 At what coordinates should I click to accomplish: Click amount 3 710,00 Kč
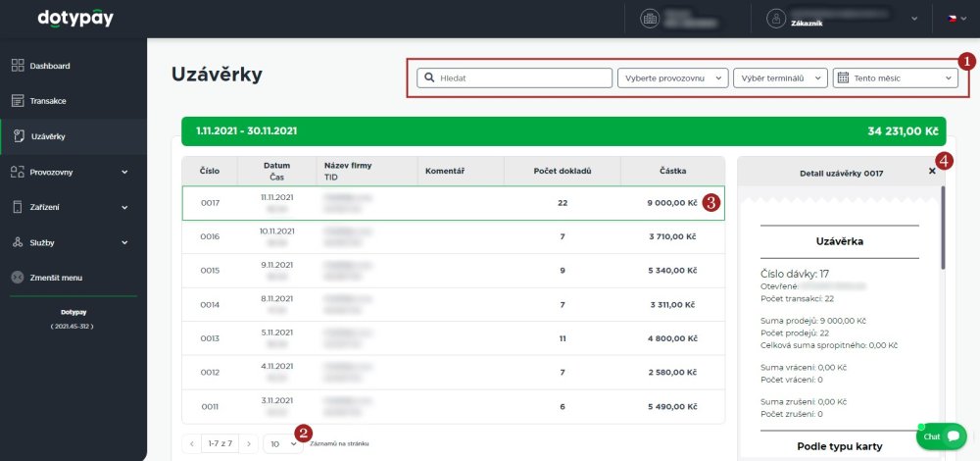672,237
